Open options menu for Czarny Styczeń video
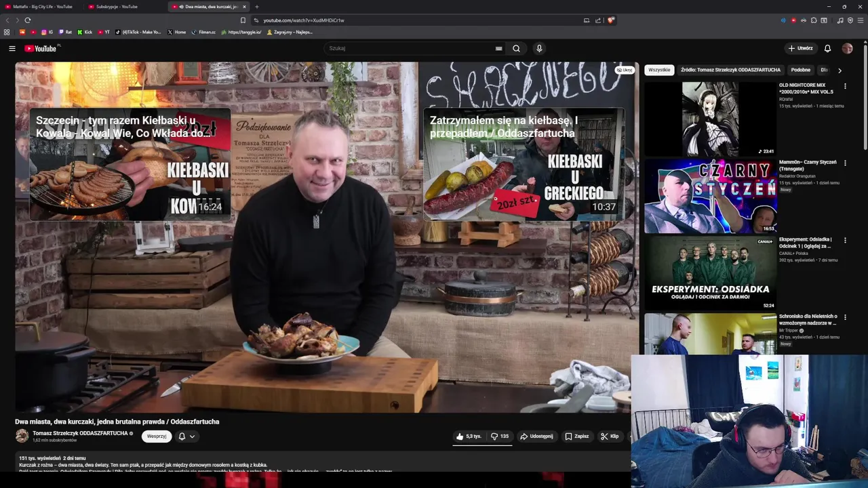868x488 pixels. point(845,163)
